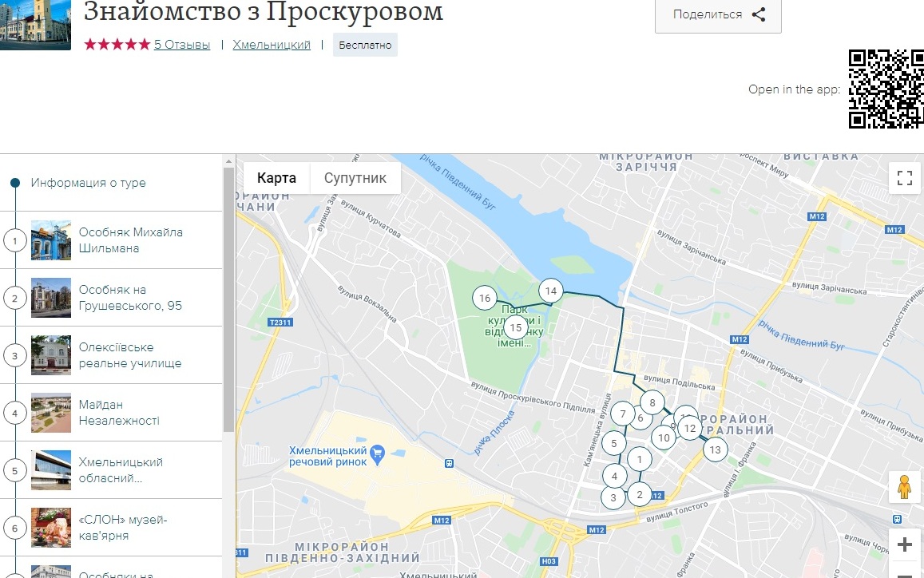Select map marker 7
This screenshot has height=578, width=924.
[622, 414]
